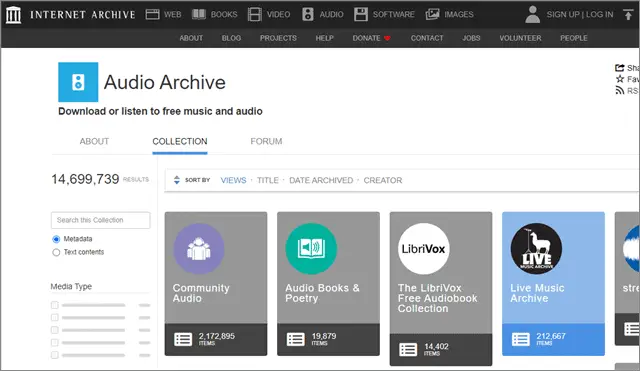Image resolution: width=640 pixels, height=371 pixels.
Task: Open the Images picture icon
Action: (432, 14)
